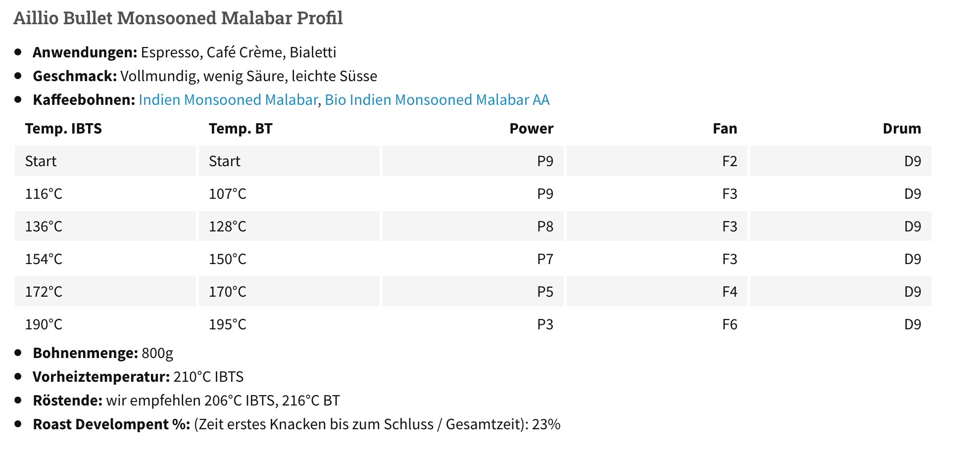Select the 128°C BT cell
Image resolution: width=980 pixels, height=451 pixels.
[x=289, y=226]
